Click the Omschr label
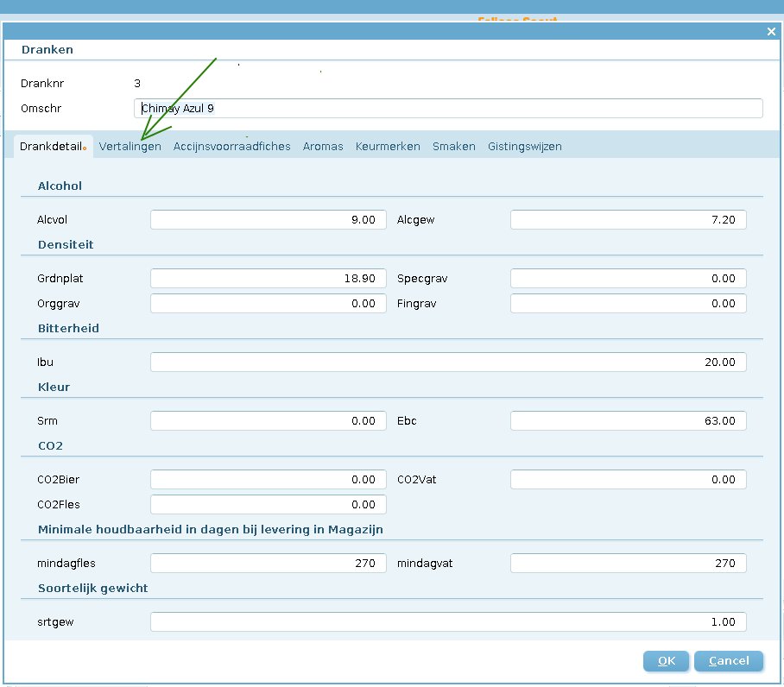This screenshot has width=784, height=687. click(x=41, y=109)
